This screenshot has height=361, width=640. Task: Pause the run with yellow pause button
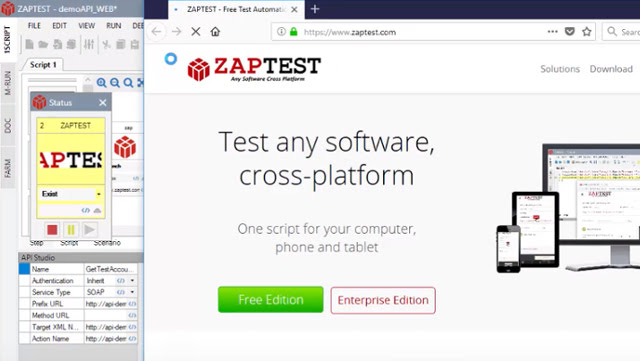71,230
